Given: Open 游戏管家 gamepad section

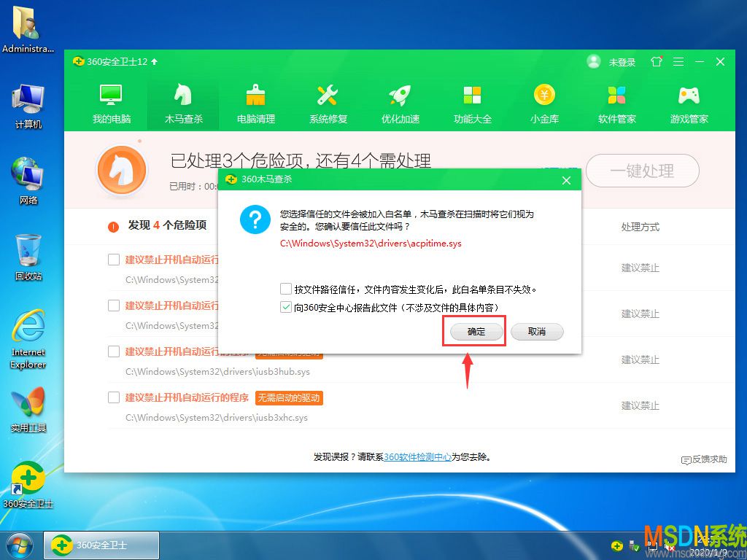Looking at the screenshot, I should [x=689, y=104].
